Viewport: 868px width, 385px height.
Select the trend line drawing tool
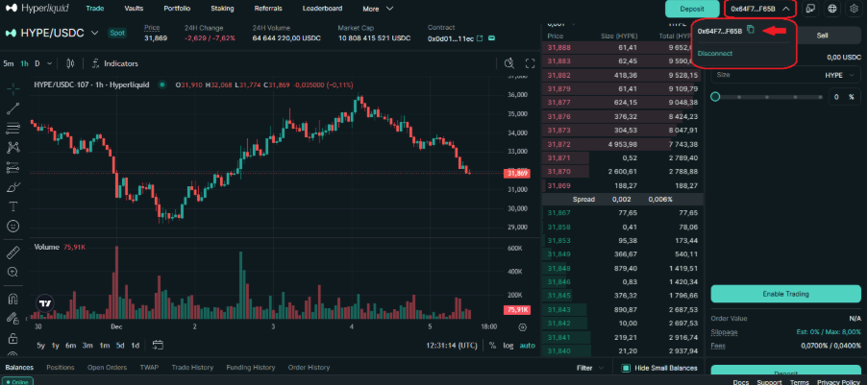click(x=12, y=108)
